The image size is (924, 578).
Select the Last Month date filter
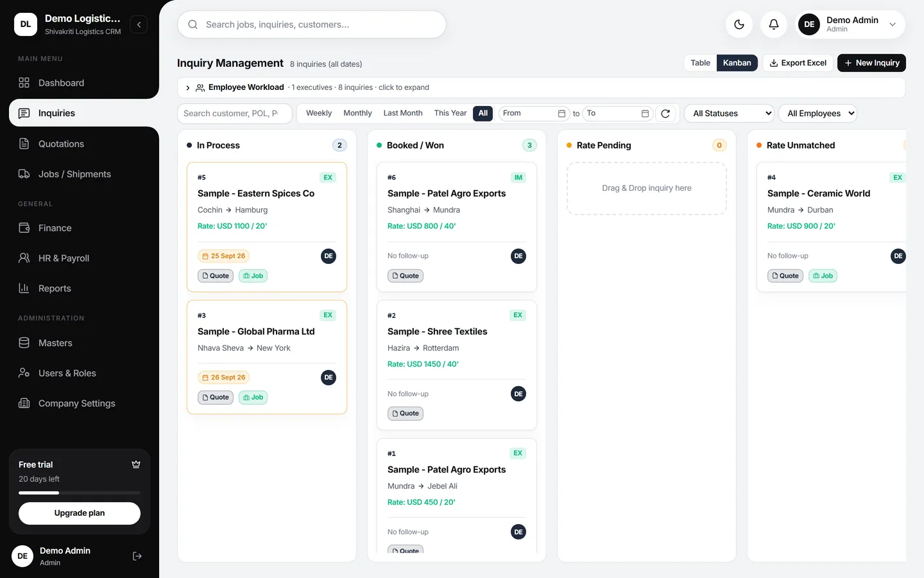[x=403, y=113]
